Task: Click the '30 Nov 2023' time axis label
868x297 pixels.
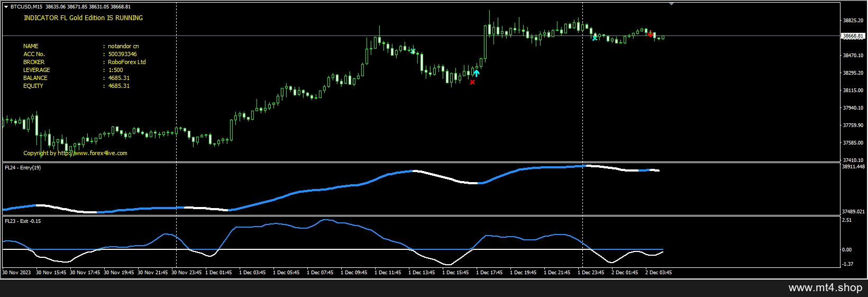Action: [16, 273]
